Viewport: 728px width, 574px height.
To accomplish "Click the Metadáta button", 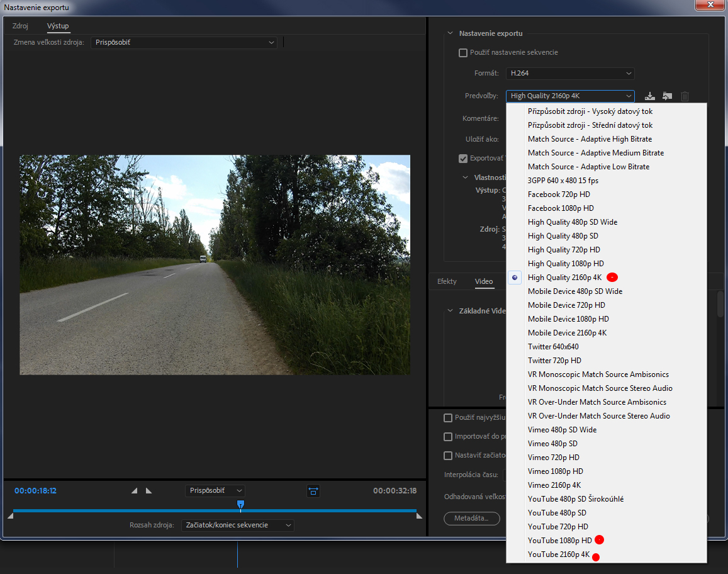I will (472, 519).
